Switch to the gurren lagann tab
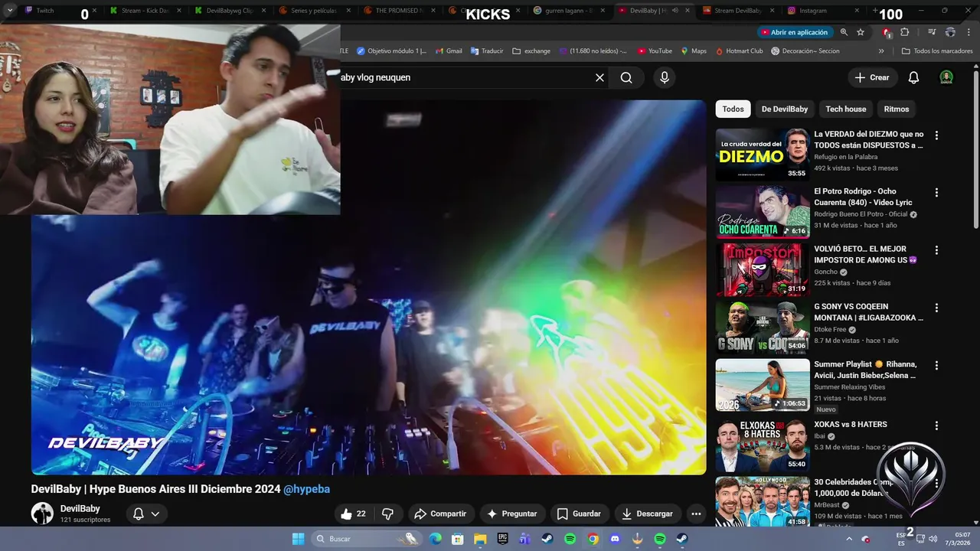 coord(566,11)
